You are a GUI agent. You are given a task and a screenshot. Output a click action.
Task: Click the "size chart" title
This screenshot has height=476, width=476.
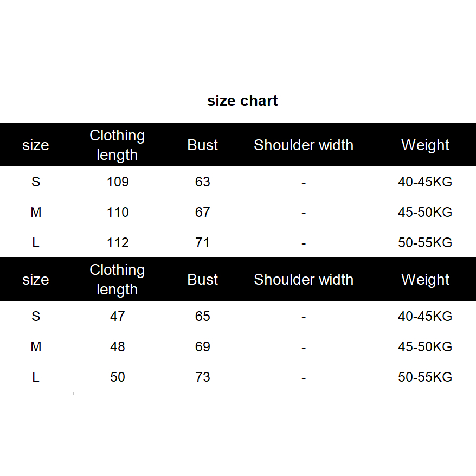tap(242, 101)
